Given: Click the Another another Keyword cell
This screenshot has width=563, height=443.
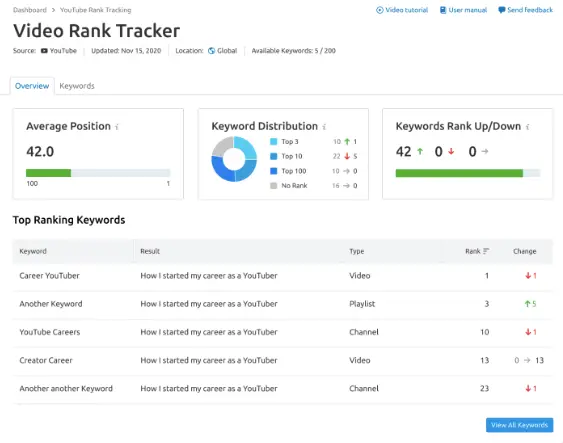Looking at the screenshot, I should (x=66, y=388).
